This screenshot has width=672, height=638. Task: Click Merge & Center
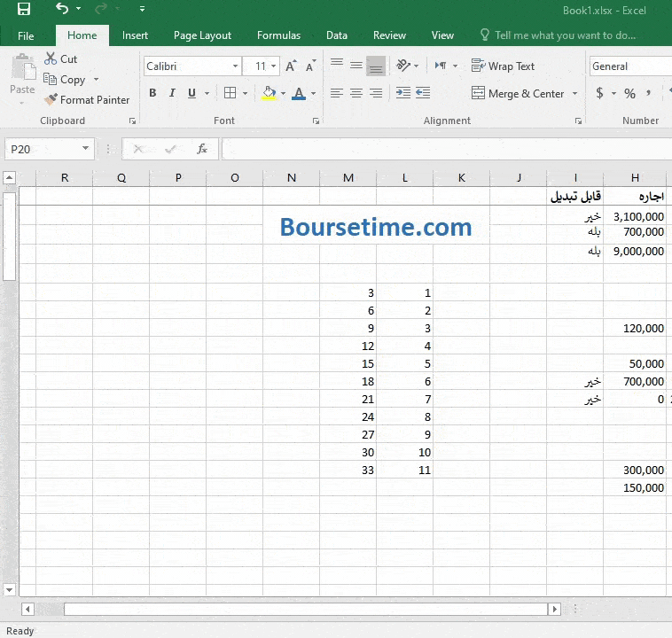(x=518, y=93)
